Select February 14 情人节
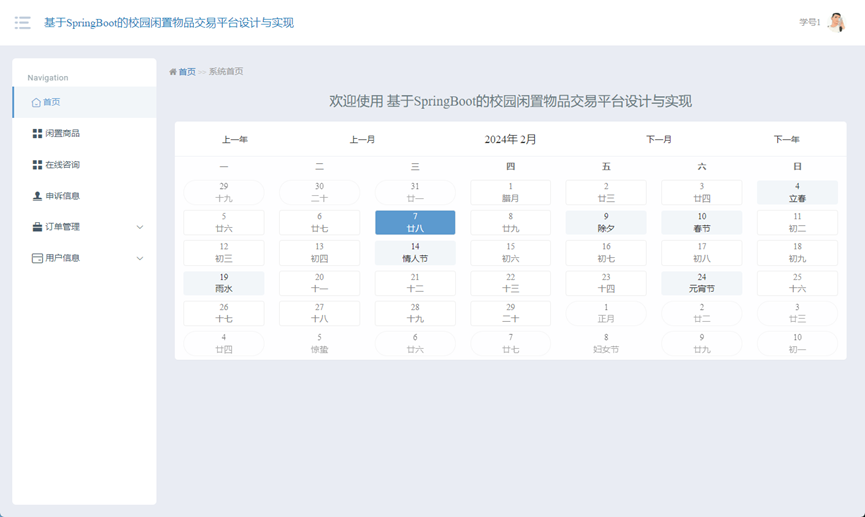 (x=415, y=253)
